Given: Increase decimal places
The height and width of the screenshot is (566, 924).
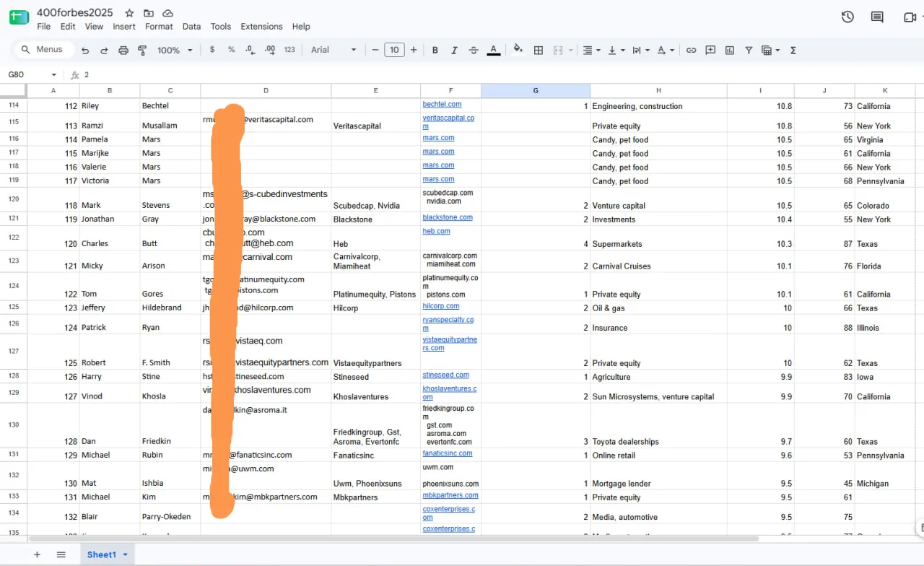Looking at the screenshot, I should coord(270,50).
